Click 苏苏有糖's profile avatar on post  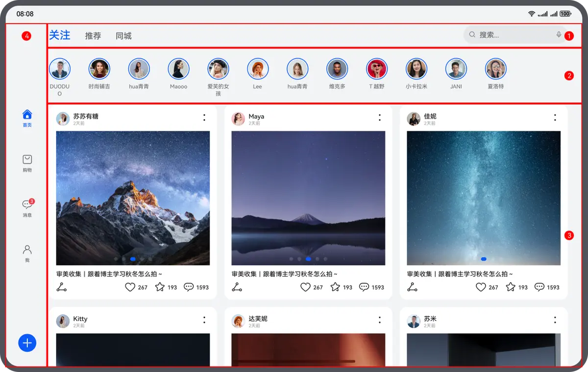(x=63, y=119)
